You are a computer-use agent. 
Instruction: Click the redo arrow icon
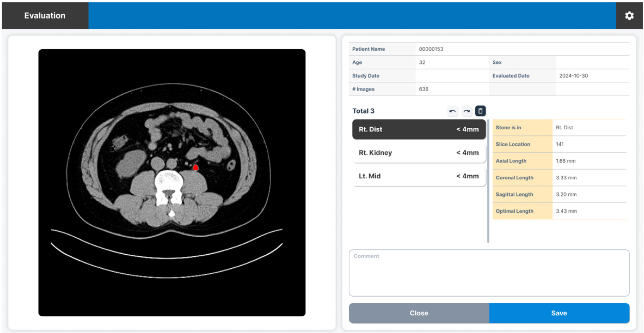pos(466,111)
